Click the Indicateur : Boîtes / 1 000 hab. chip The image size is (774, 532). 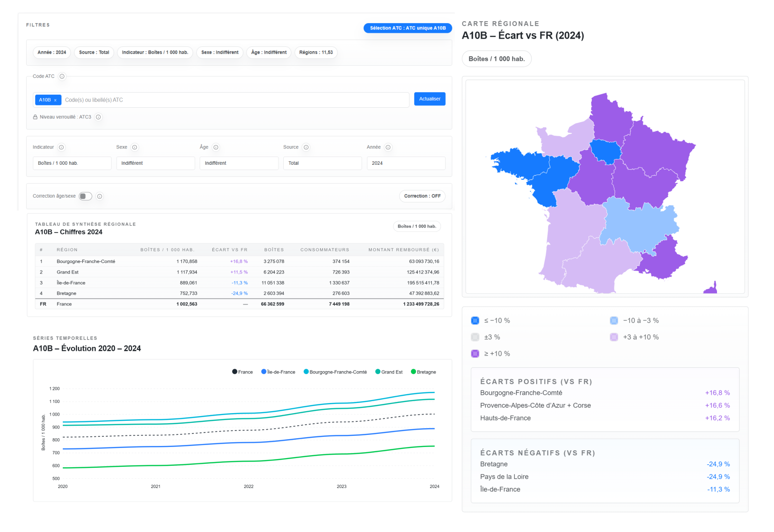coord(155,52)
